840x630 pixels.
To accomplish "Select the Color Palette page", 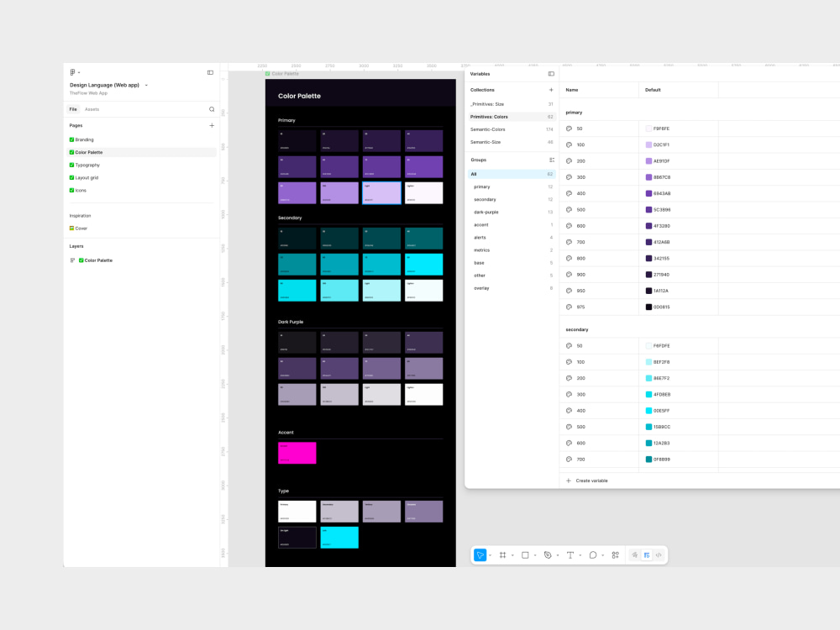I will pos(141,152).
